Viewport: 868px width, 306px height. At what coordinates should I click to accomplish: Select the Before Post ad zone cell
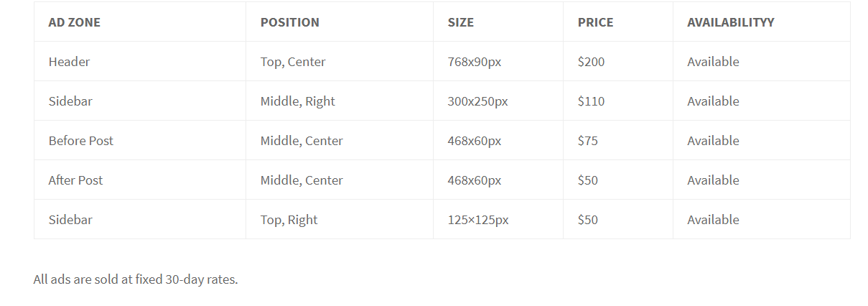click(x=140, y=141)
